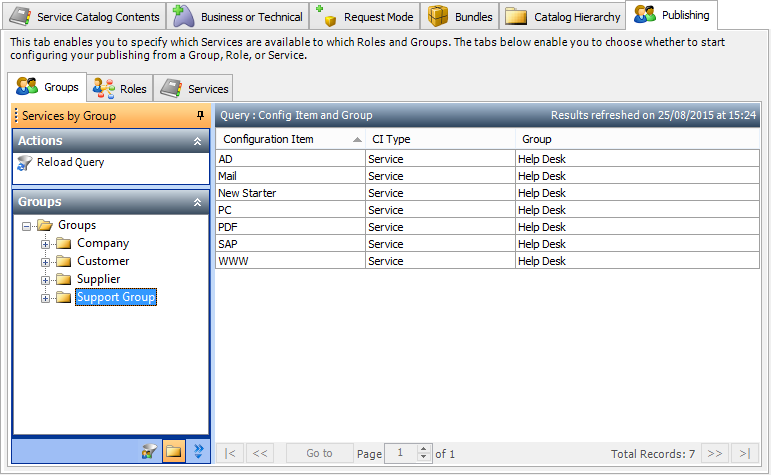Select the Mail configuration item cell

click(290, 176)
